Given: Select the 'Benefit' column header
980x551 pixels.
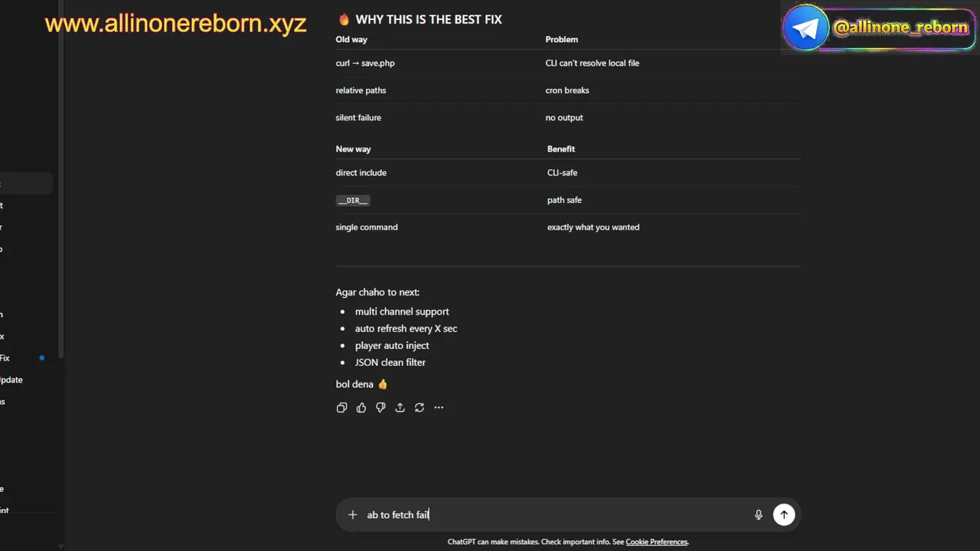Looking at the screenshot, I should click(x=561, y=149).
